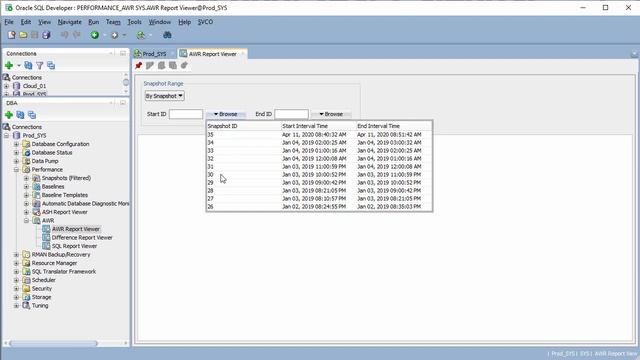Click the green Back navigation icon
Image resolution: width=640 pixels, height=360 pixels.
[95, 35]
